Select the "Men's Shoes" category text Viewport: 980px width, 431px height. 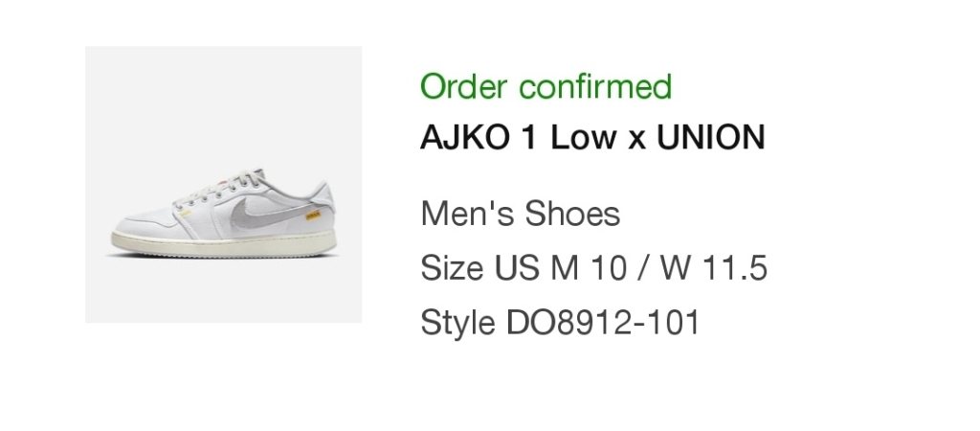(x=520, y=214)
